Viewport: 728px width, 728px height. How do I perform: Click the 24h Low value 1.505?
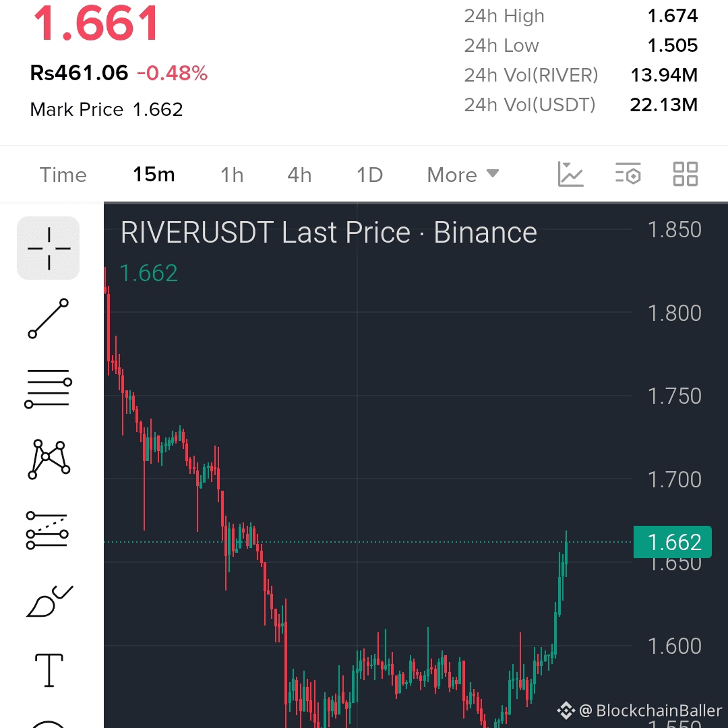(x=672, y=46)
